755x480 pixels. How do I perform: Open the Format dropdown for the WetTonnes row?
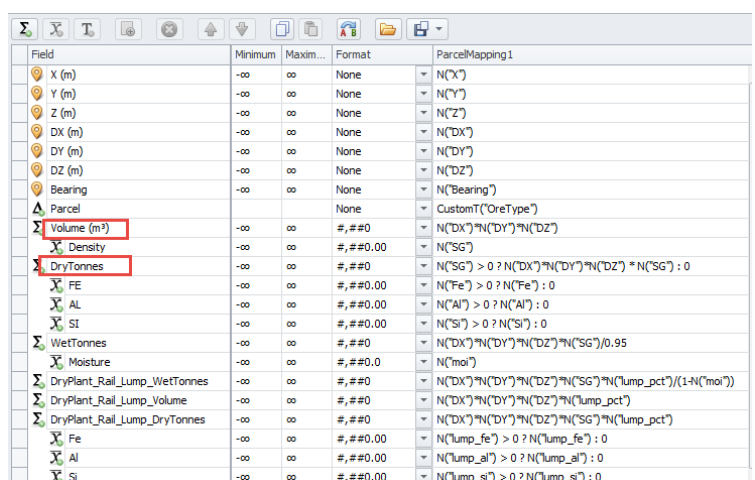(422, 343)
